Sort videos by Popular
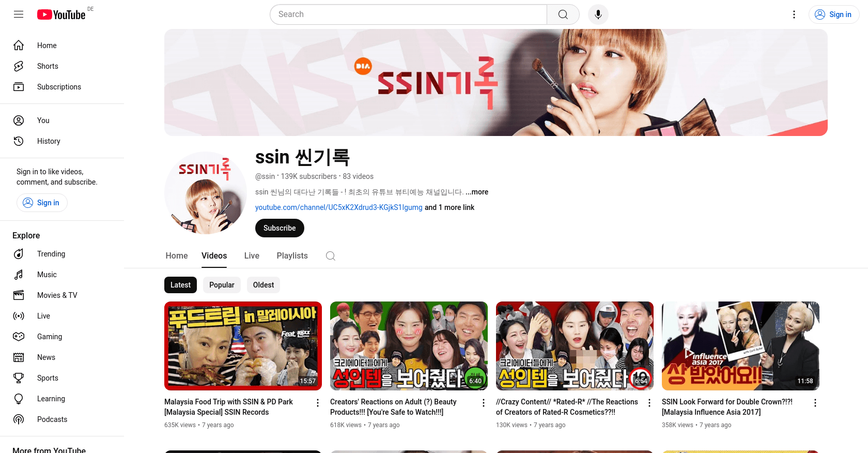This screenshot has height=453, width=868. click(x=222, y=285)
